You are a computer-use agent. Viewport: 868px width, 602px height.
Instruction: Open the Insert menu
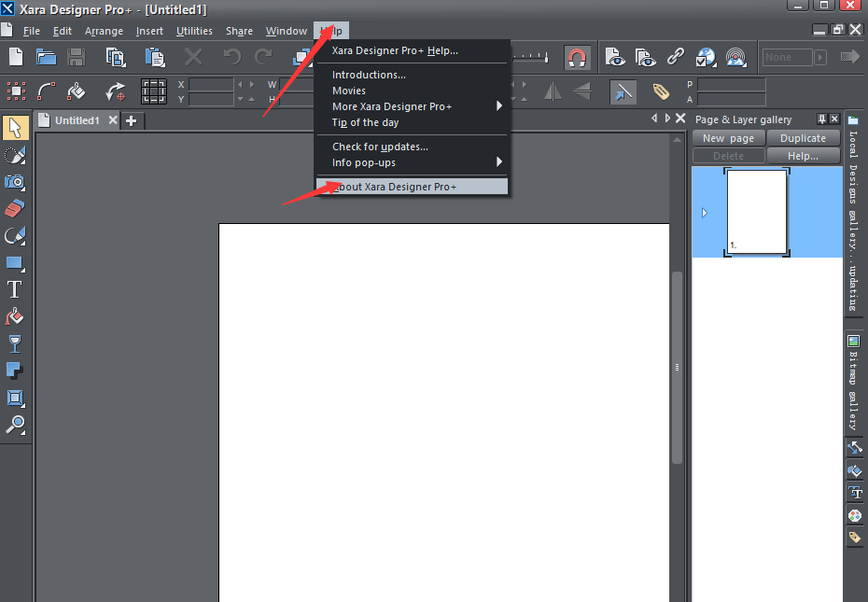point(149,31)
